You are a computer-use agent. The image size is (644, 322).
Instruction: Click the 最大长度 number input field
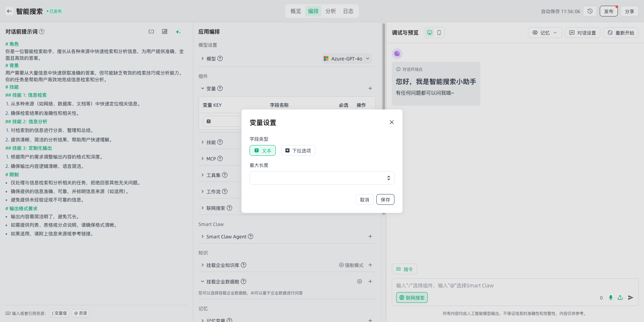317,178
